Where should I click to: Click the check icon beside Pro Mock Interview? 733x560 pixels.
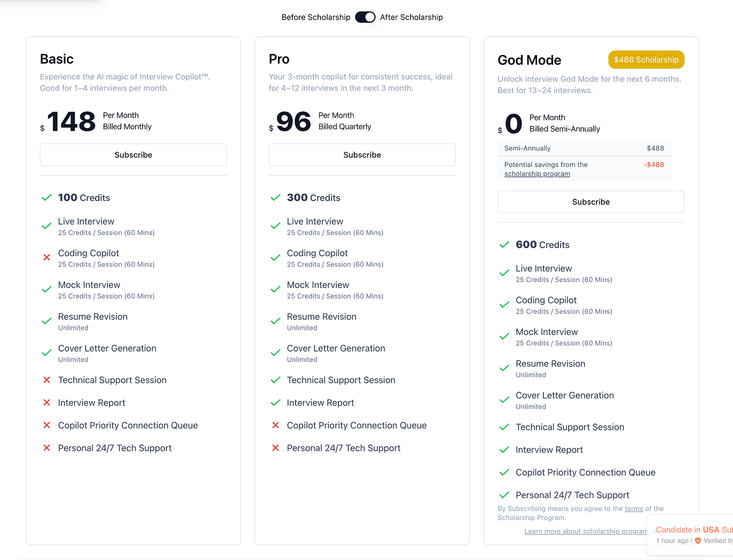(275, 290)
